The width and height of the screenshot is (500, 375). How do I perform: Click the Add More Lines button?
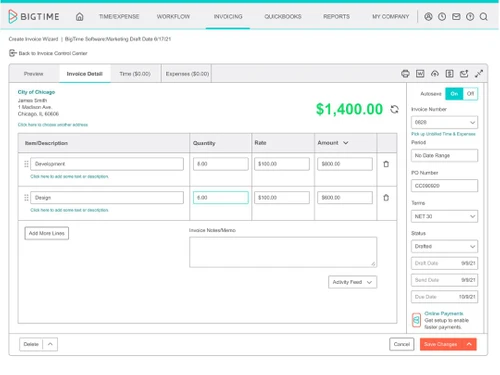coord(47,233)
